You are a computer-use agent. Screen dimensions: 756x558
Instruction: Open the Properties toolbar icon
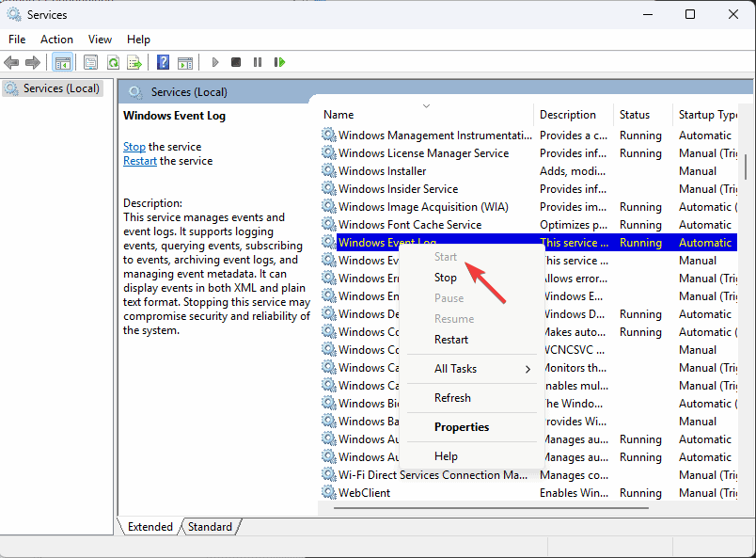tap(90, 62)
